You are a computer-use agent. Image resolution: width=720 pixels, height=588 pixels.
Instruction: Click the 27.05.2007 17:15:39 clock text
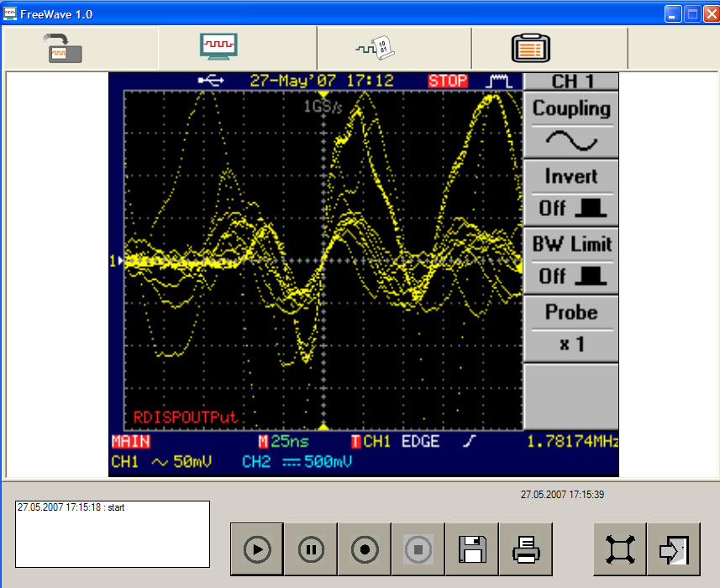click(x=562, y=495)
